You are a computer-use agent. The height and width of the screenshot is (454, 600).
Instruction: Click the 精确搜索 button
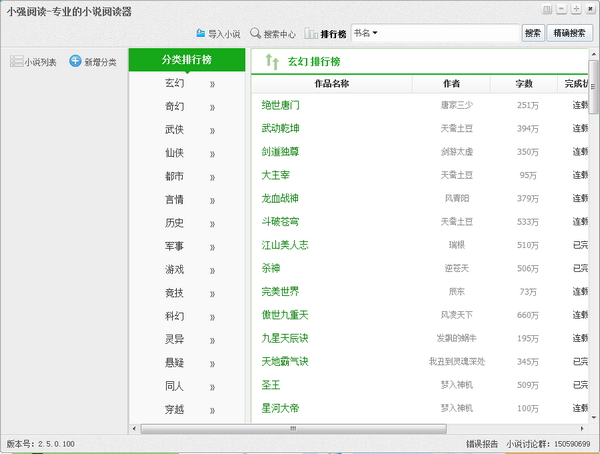pyautogui.click(x=571, y=33)
